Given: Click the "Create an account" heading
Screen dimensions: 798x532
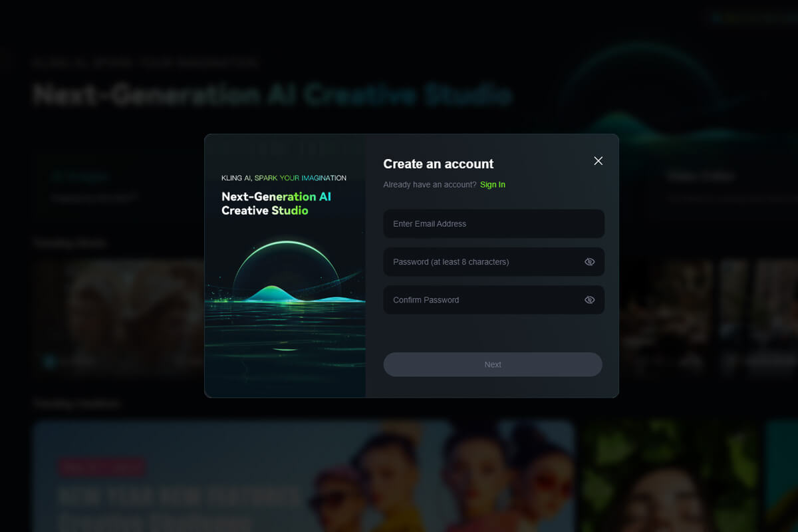Looking at the screenshot, I should click(x=438, y=164).
